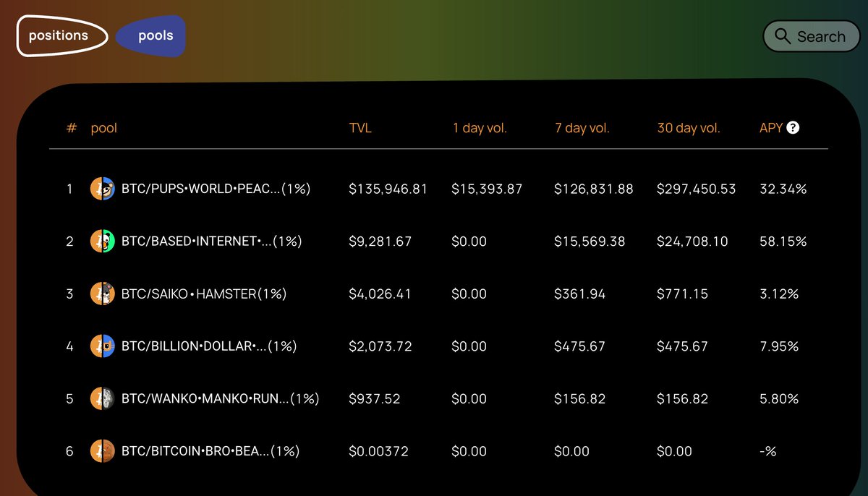Image resolution: width=868 pixels, height=496 pixels.
Task: Click the 5.80% APY value
Action: click(779, 398)
